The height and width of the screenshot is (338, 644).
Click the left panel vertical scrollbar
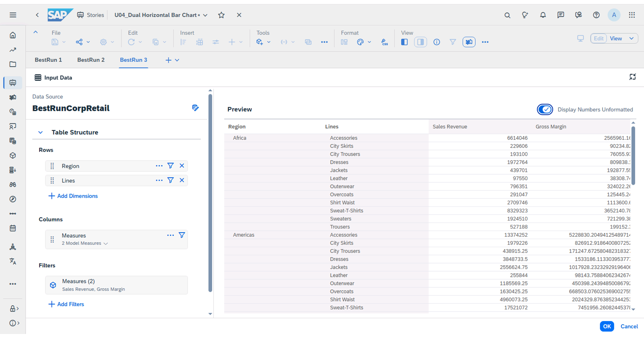click(x=210, y=193)
